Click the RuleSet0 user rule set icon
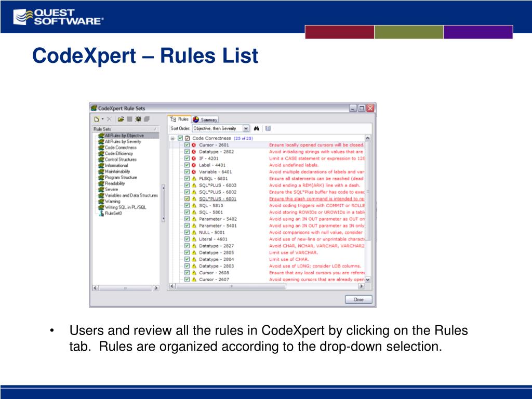Screen dimensions: 532x399 101,214
